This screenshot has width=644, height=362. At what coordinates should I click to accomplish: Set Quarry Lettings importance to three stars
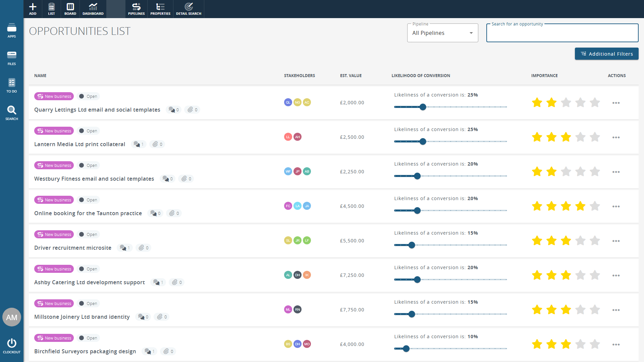click(x=566, y=103)
